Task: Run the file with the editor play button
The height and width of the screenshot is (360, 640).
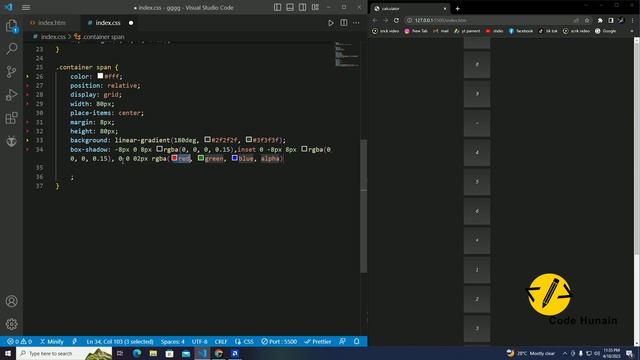Action: pos(331,23)
